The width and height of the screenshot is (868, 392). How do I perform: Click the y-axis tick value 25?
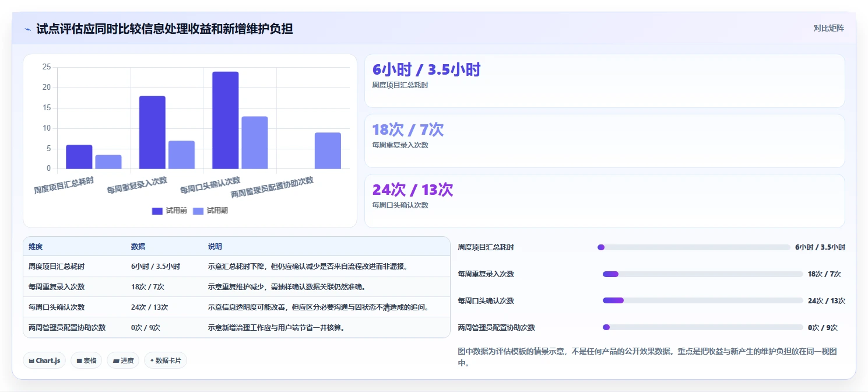pos(47,67)
